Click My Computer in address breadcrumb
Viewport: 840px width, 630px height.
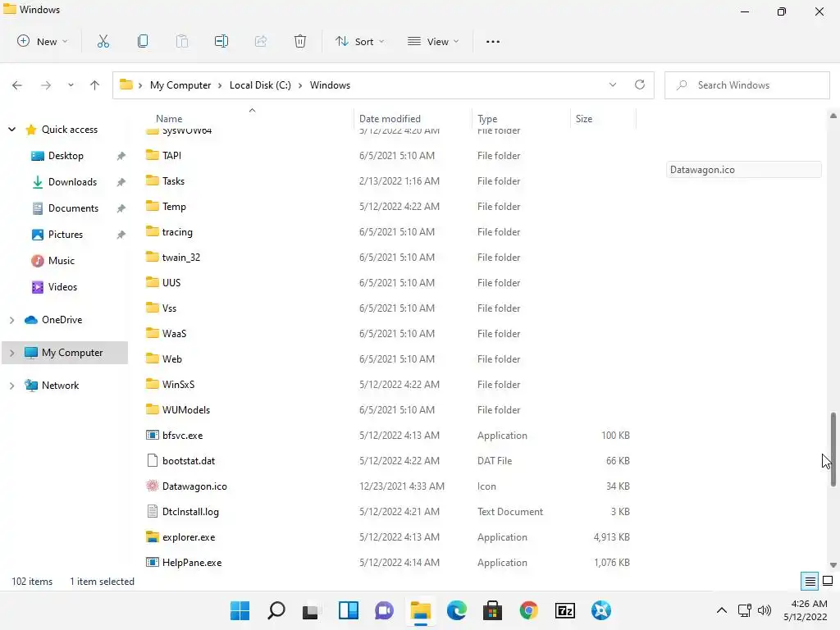click(x=180, y=85)
